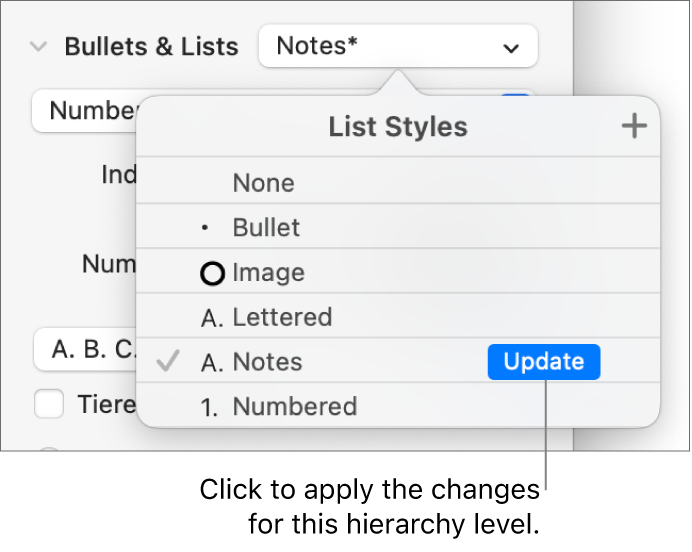The width and height of the screenshot is (692, 552).
Task: Choose the None list style
Action: [263, 183]
